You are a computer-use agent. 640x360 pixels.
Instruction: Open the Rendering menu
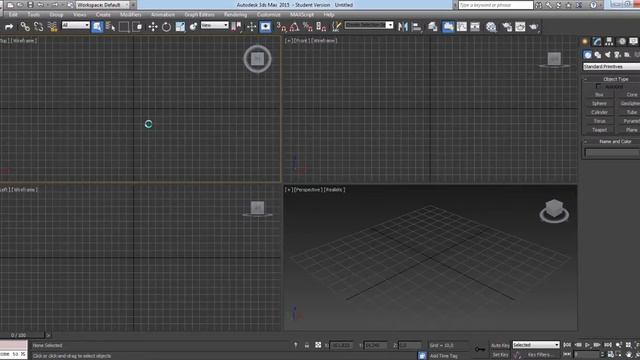click(236, 15)
